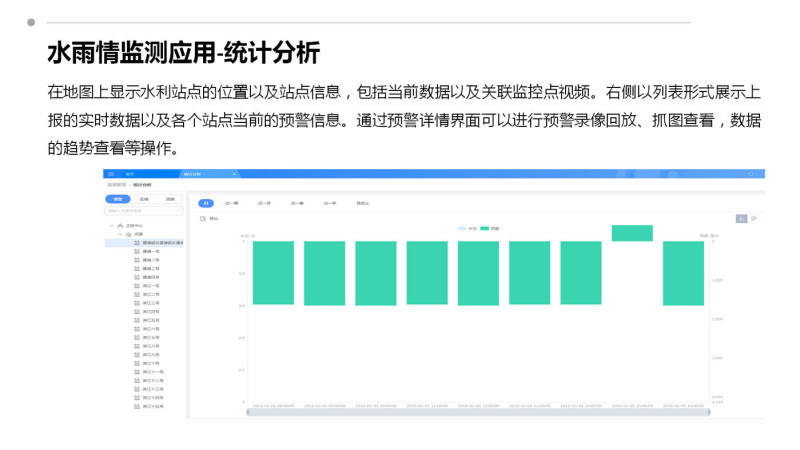Click the second time range option after '日'
Screen dimensions: 800x450
265,203
